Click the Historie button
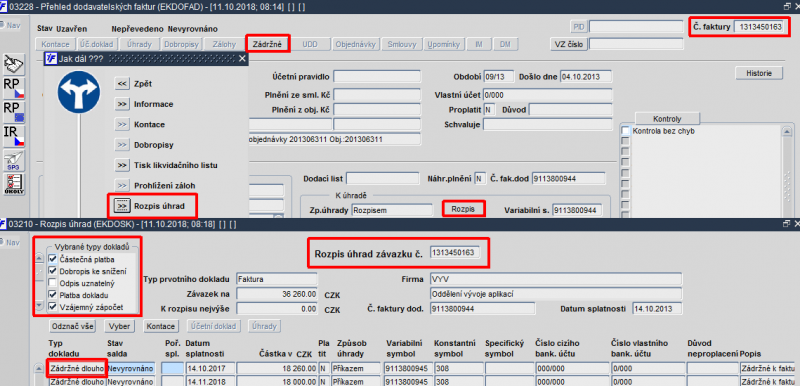 pyautogui.click(x=759, y=73)
